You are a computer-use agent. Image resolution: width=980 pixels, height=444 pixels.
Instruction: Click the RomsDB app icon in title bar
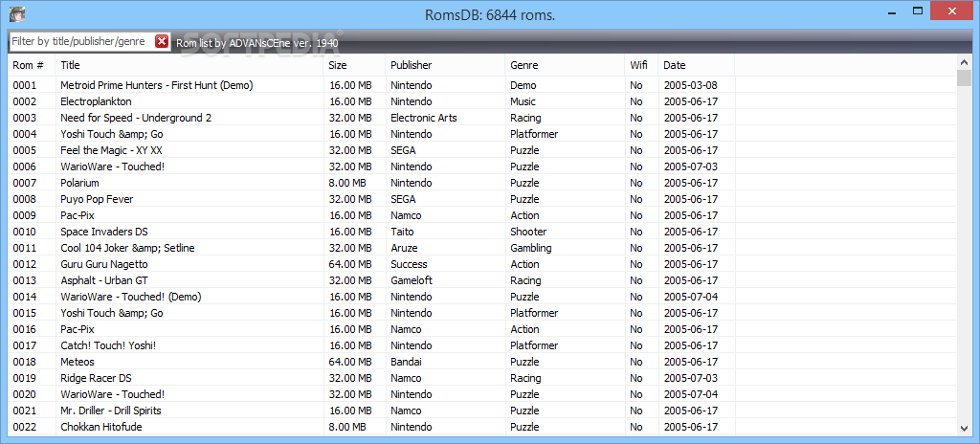click(17, 14)
